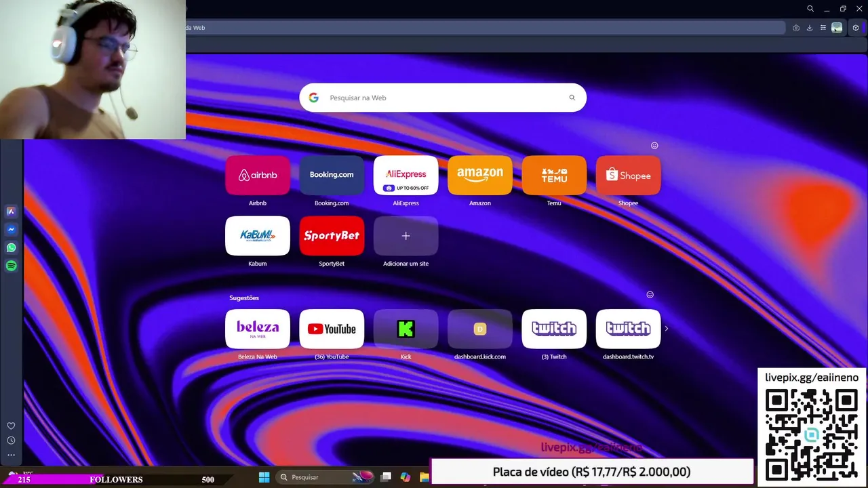Viewport: 868px width, 488px height.
Task: Click the 'Adicionar um site' label
Action: 406,264
